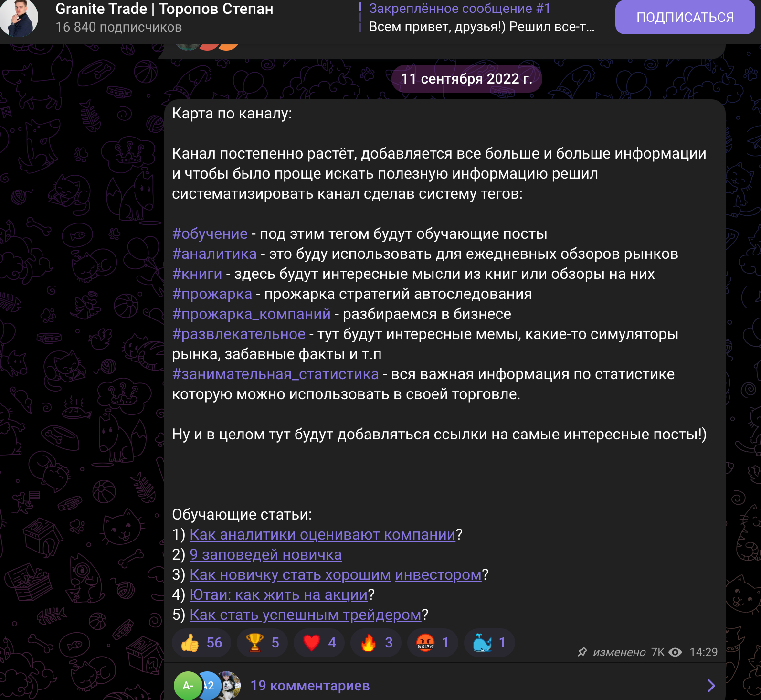
Task: Open link '9 заповедей новичка'
Action: coord(265,555)
